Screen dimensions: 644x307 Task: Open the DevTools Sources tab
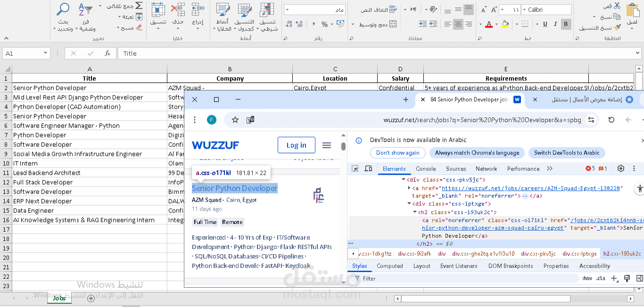pyautogui.click(x=456, y=169)
